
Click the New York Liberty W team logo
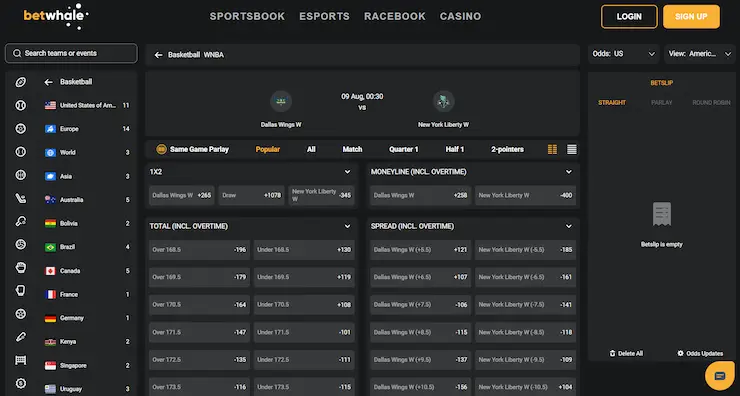[x=443, y=101]
